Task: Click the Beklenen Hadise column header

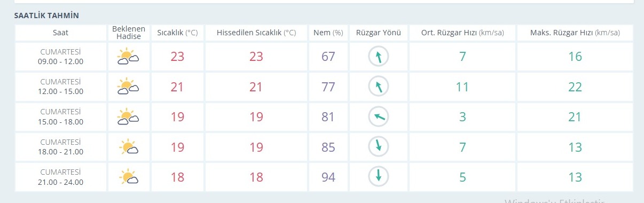Action: click(128, 33)
